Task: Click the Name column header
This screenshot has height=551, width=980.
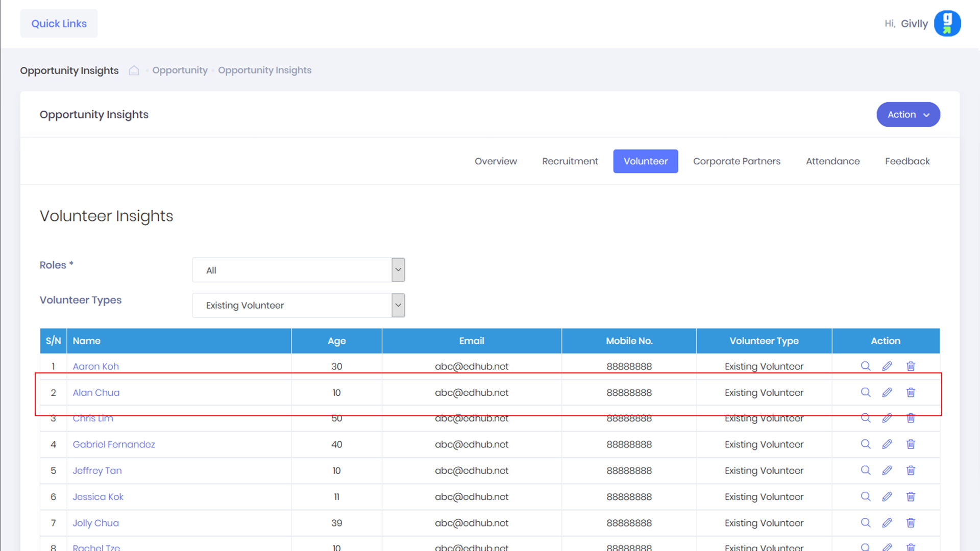Action: click(x=87, y=341)
